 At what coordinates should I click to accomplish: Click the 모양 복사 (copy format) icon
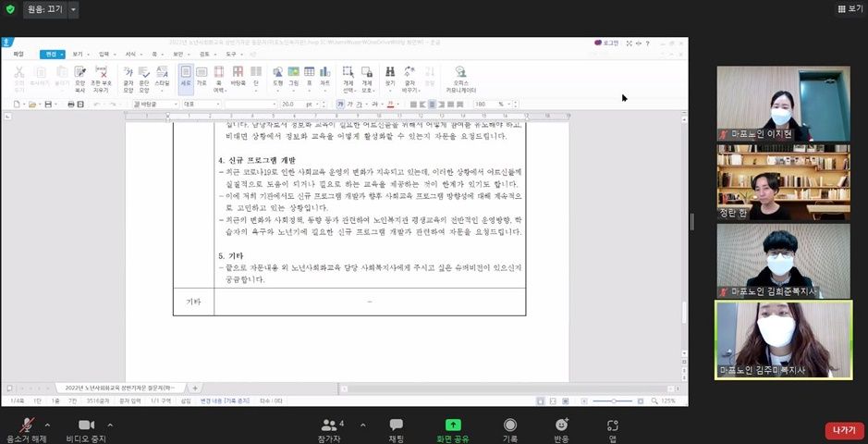click(80, 79)
